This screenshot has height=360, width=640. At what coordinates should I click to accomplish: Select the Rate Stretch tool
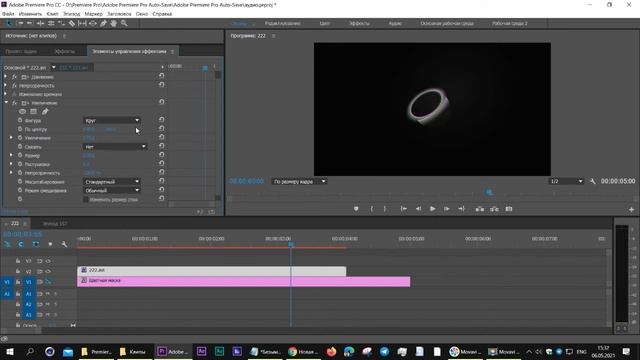click(x=62, y=24)
